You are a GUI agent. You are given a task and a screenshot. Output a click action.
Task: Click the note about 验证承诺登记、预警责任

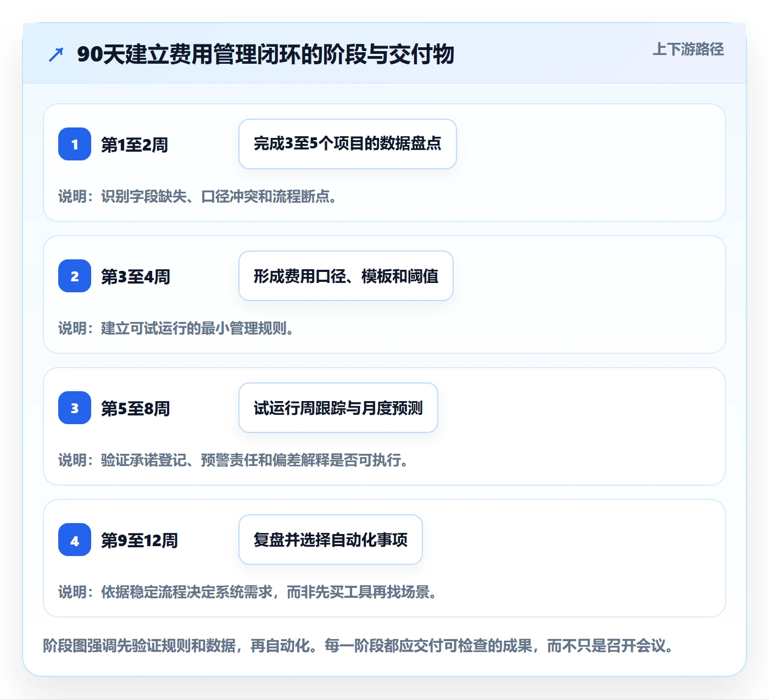coord(233,460)
